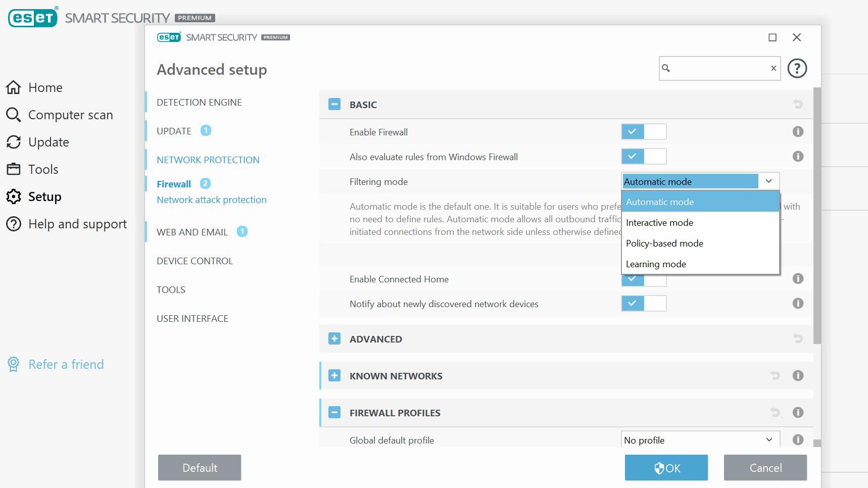Open Web and Email category
This screenshot has height=488, width=868.
pyautogui.click(x=192, y=232)
